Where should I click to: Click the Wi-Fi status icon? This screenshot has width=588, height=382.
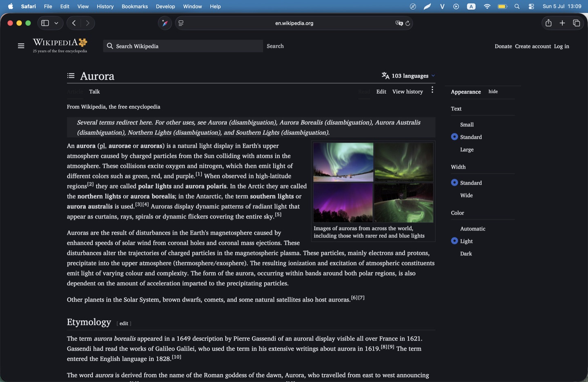click(x=487, y=7)
